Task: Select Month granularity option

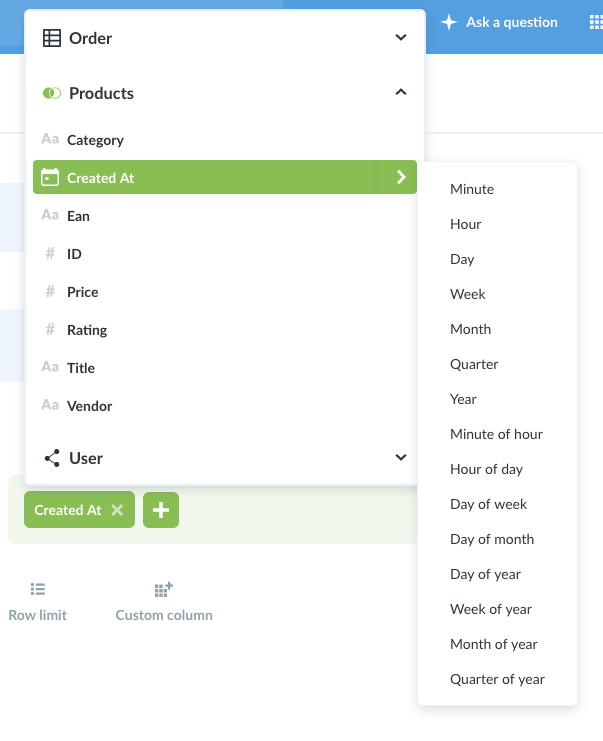Action: coord(470,329)
